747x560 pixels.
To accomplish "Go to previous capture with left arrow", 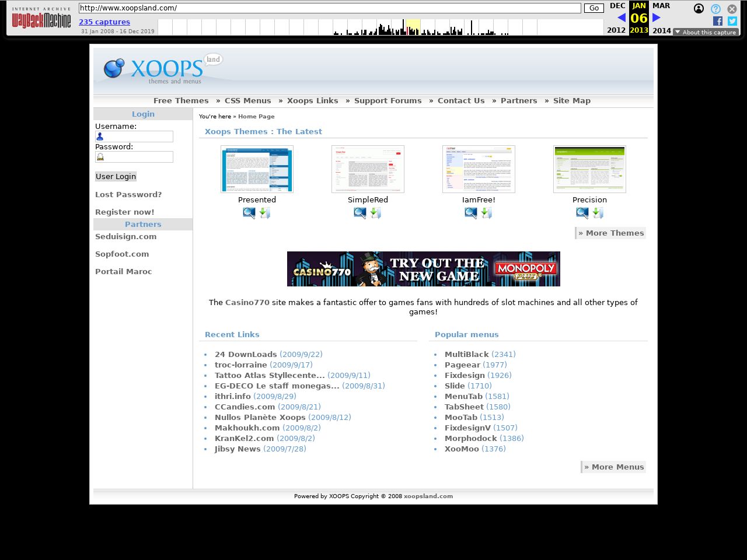I will (621, 17).
